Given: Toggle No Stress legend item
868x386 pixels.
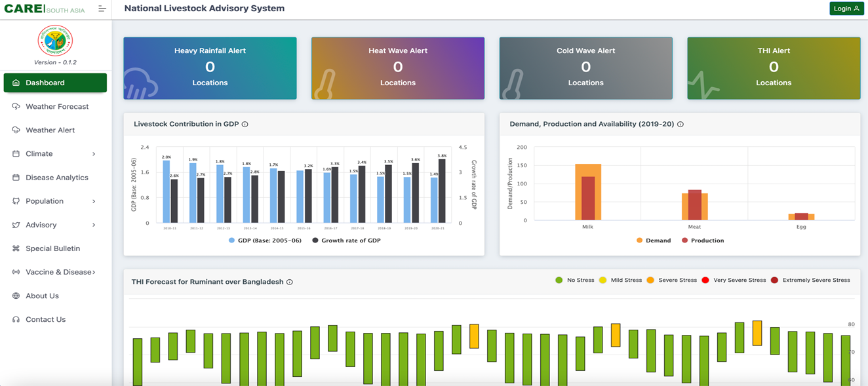Looking at the screenshot, I should [575, 280].
